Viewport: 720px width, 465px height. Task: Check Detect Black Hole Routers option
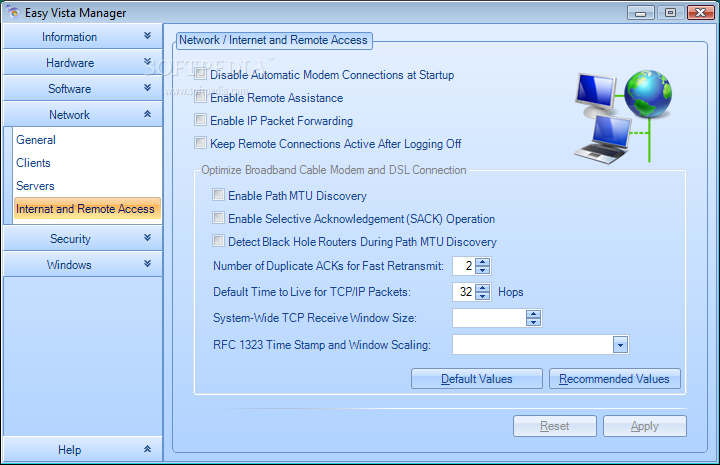click(x=218, y=241)
